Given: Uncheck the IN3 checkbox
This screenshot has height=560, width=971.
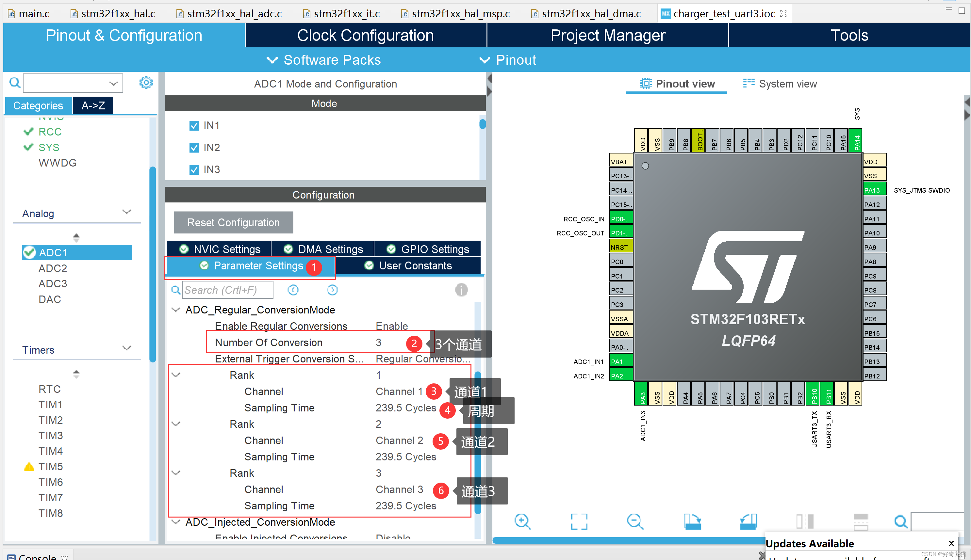Looking at the screenshot, I should 194,169.
